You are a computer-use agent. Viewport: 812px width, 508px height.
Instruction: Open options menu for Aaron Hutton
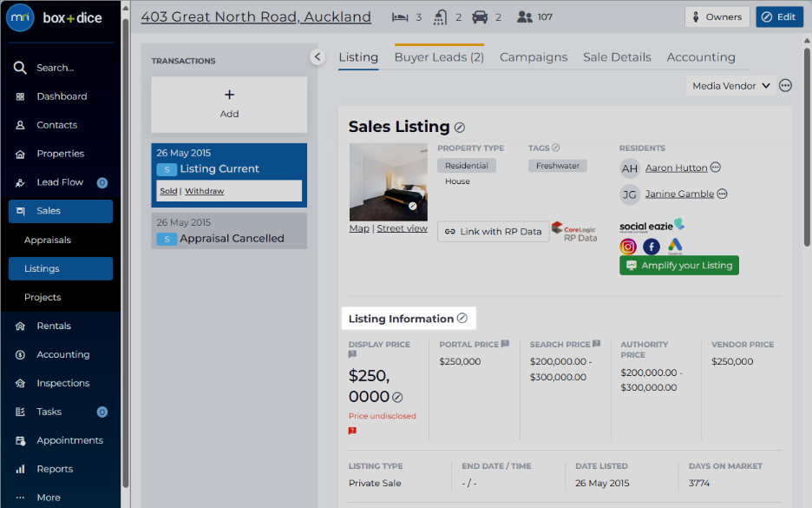[x=715, y=167]
